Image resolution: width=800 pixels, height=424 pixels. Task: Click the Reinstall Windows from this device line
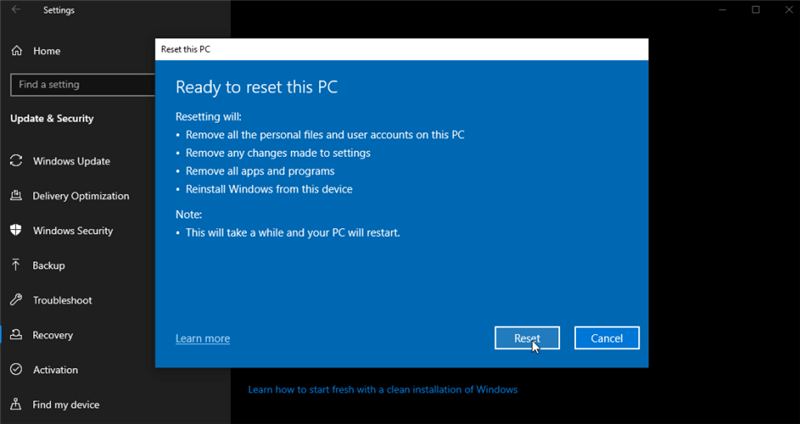click(x=269, y=189)
